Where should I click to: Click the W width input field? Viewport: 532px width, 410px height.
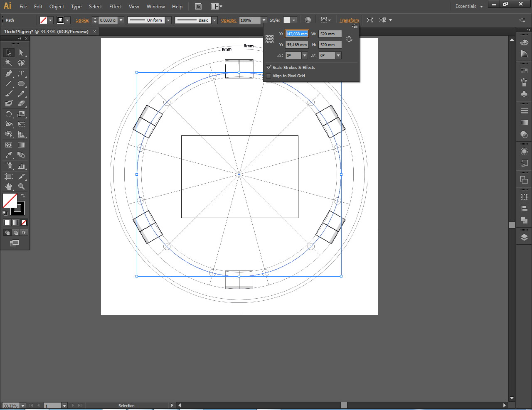[x=330, y=34]
